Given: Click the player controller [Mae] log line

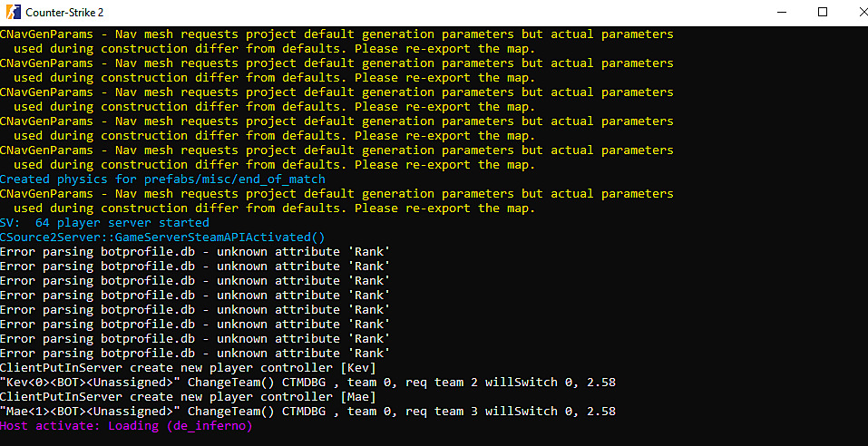Looking at the screenshot, I should (x=188, y=397).
